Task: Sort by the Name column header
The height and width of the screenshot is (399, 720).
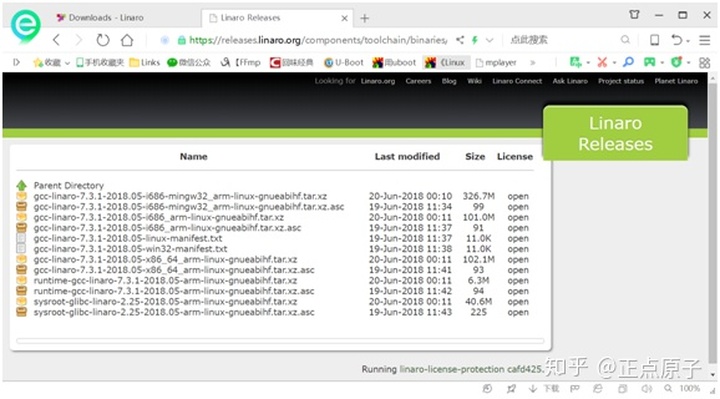Action: 193,157
